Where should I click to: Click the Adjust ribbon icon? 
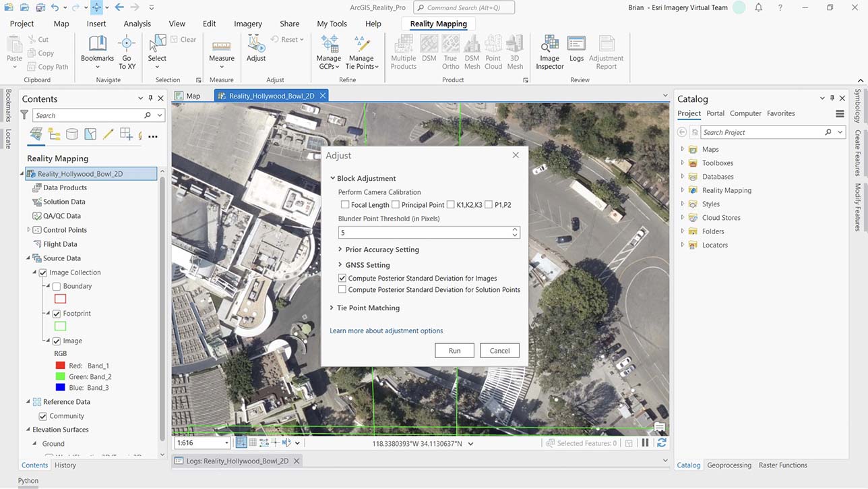click(256, 50)
